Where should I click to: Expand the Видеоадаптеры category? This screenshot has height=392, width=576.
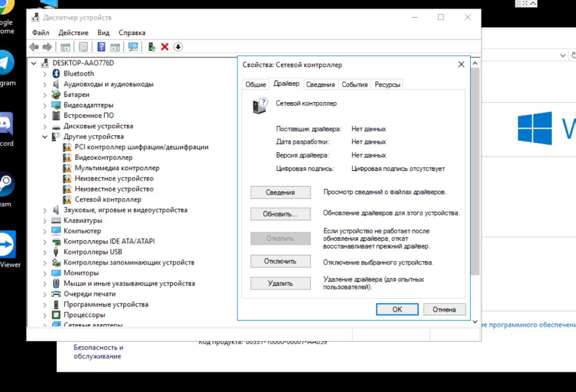(45, 105)
